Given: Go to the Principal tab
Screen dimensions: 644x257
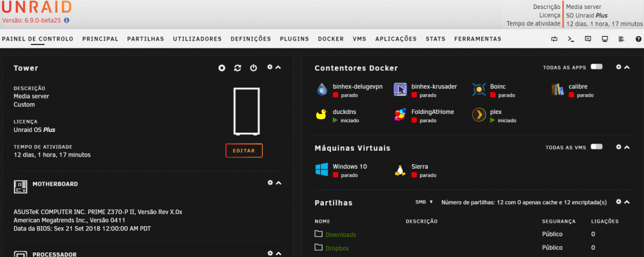Looking at the screenshot, I should click(100, 39).
